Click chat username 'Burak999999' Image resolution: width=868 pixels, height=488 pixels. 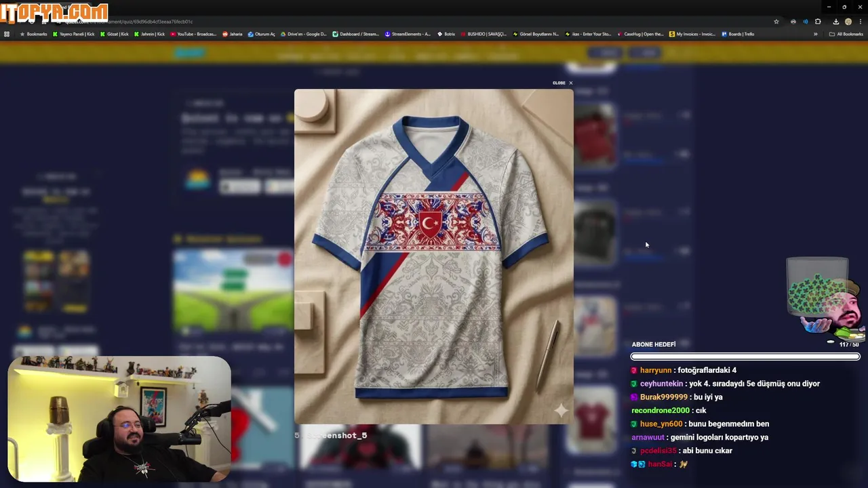[663, 397]
